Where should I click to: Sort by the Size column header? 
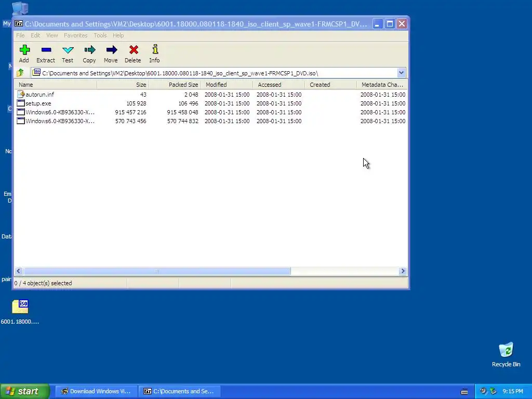[123, 85]
